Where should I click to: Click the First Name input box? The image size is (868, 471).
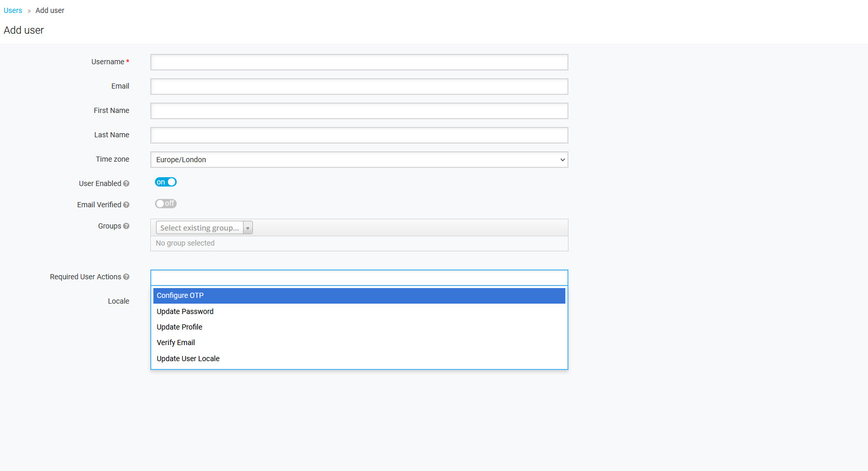pos(359,111)
